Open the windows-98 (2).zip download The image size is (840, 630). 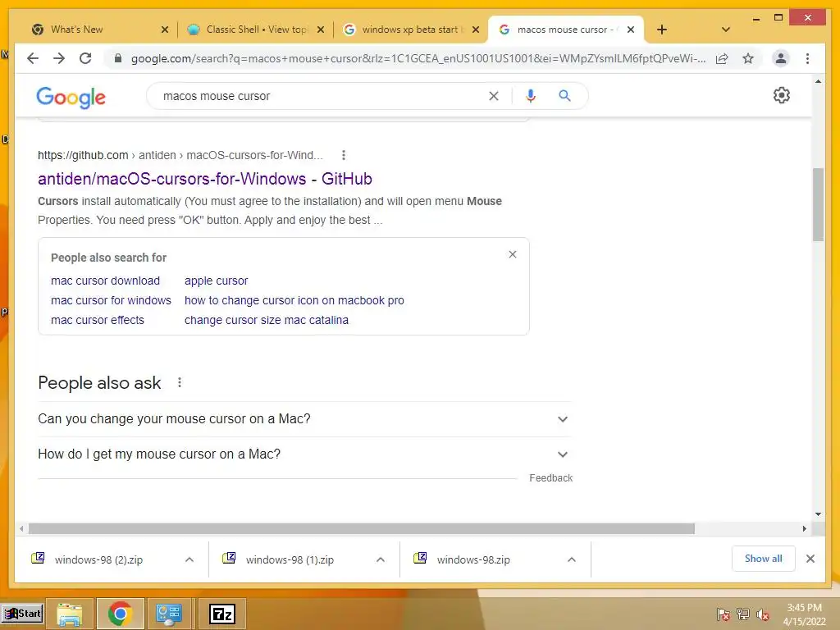tap(99, 559)
